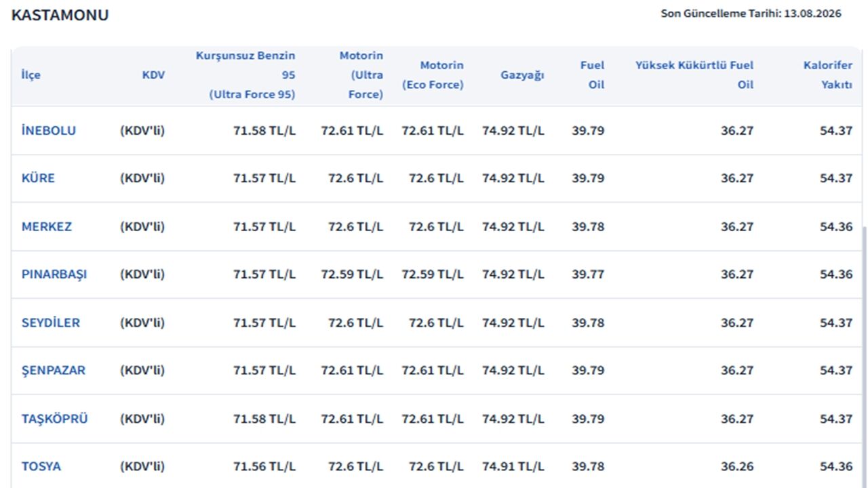Select TOSYA's Yüksek Kükürtlü Fuel Oil value 36.26
Viewport: 868px width, 488px height.
[x=737, y=466]
